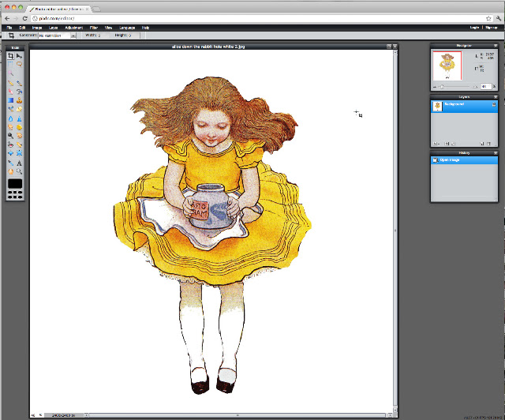Image resolution: width=505 pixels, height=420 pixels.
Task: Click the Navigator image thumbnail
Action: pyautogui.click(x=447, y=66)
